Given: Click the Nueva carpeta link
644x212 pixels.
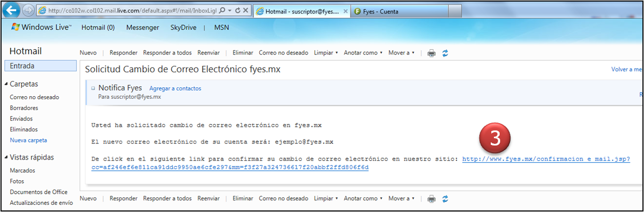Looking at the screenshot, I should click(x=29, y=140).
